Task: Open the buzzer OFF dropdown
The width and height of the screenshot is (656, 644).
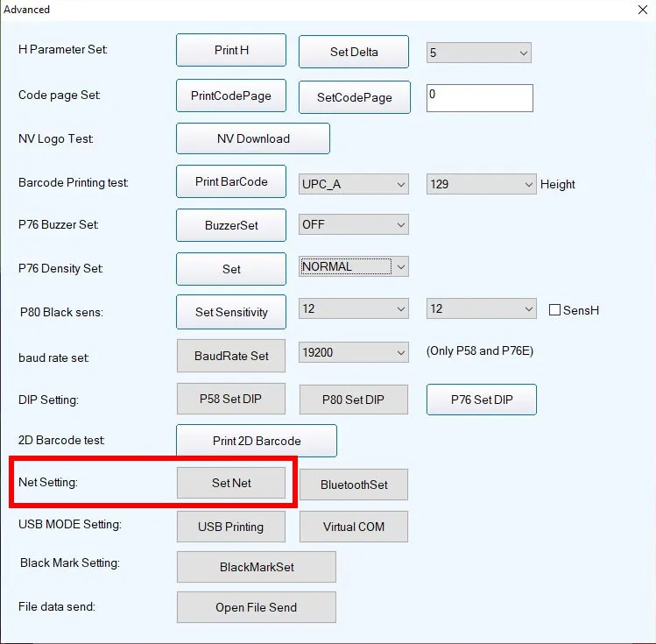Action: pos(354,224)
